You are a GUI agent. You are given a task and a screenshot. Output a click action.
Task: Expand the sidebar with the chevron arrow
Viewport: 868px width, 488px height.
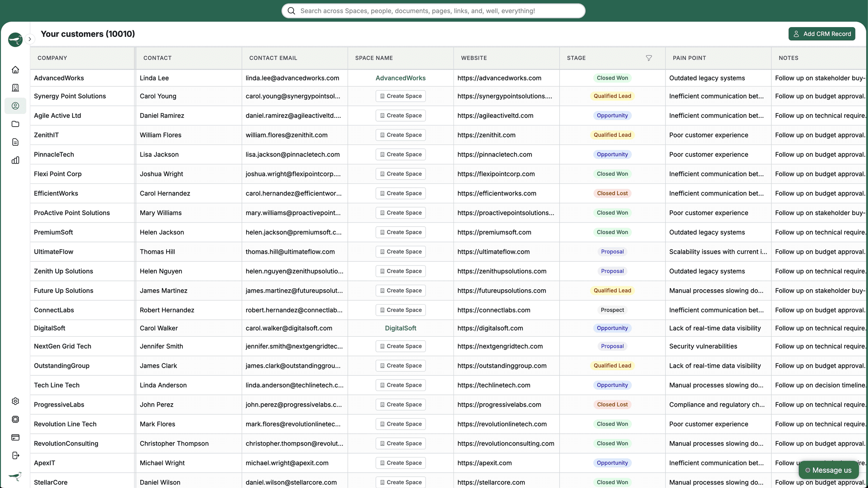click(30, 39)
